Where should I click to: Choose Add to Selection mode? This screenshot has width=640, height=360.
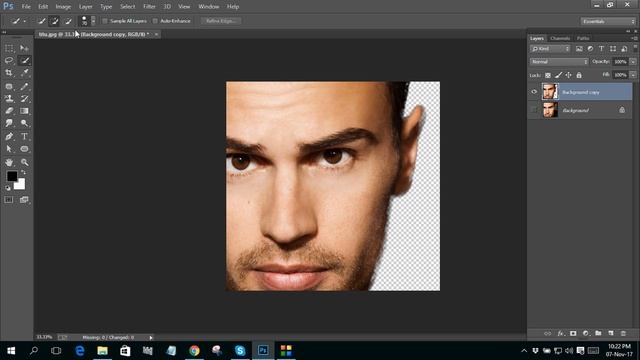click(54, 21)
